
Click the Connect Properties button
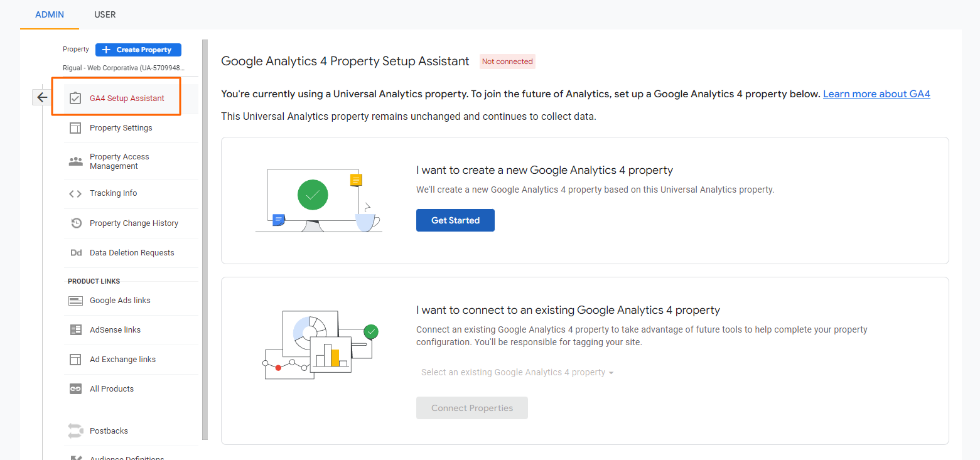pyautogui.click(x=471, y=408)
